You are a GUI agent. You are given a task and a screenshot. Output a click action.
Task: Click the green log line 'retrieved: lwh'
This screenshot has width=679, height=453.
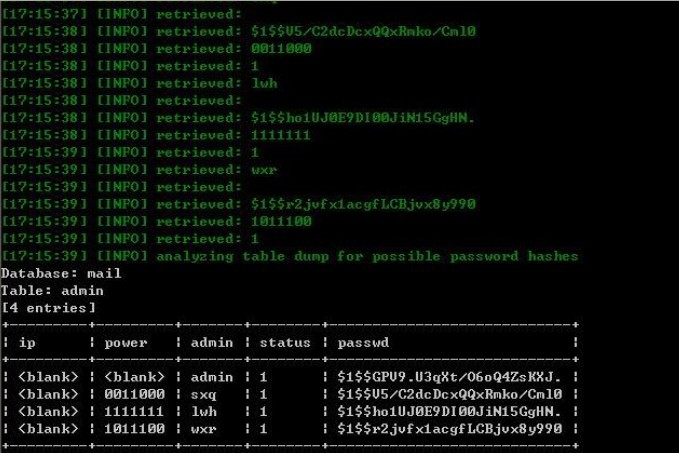pos(139,83)
